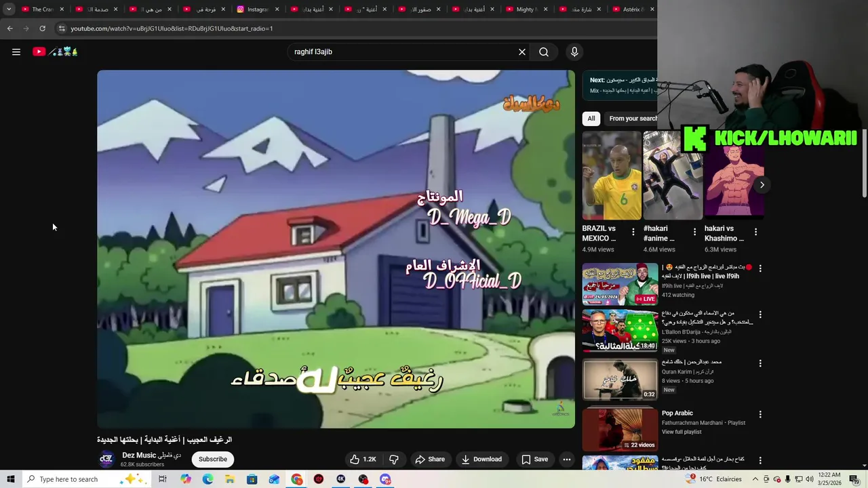868x488 pixels.
Task: Open the lf9ih live stream thumbnail
Action: pyautogui.click(x=620, y=284)
